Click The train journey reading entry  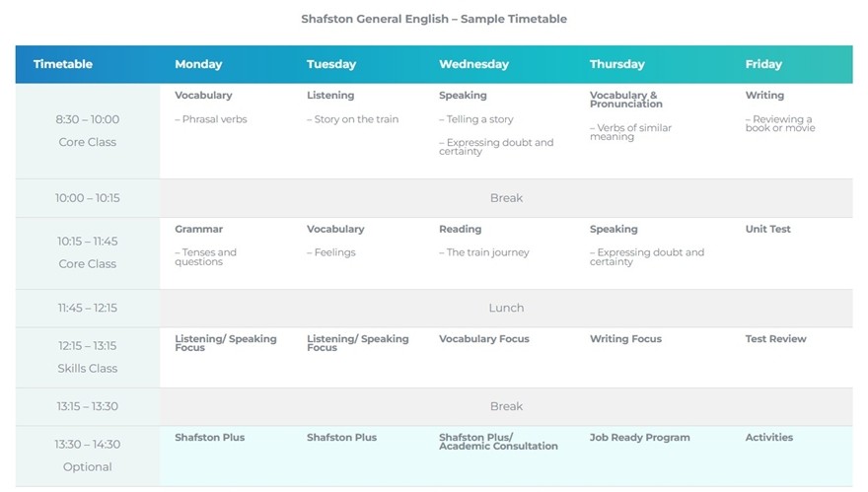point(483,252)
